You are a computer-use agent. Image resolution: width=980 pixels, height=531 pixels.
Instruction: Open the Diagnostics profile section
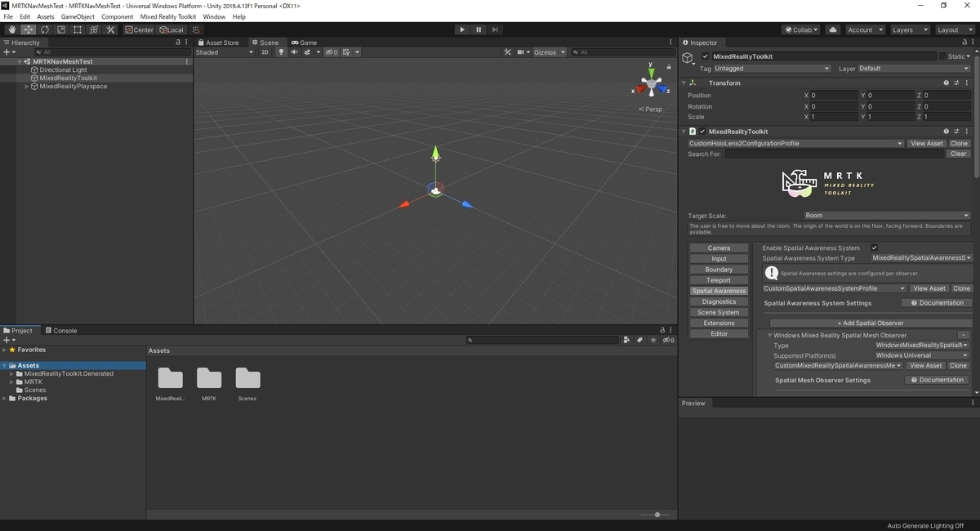[x=719, y=301]
